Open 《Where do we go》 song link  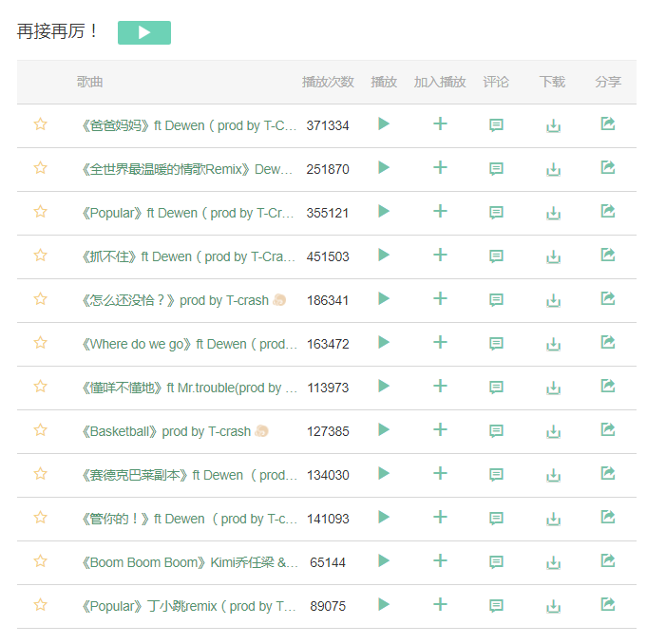click(190, 344)
